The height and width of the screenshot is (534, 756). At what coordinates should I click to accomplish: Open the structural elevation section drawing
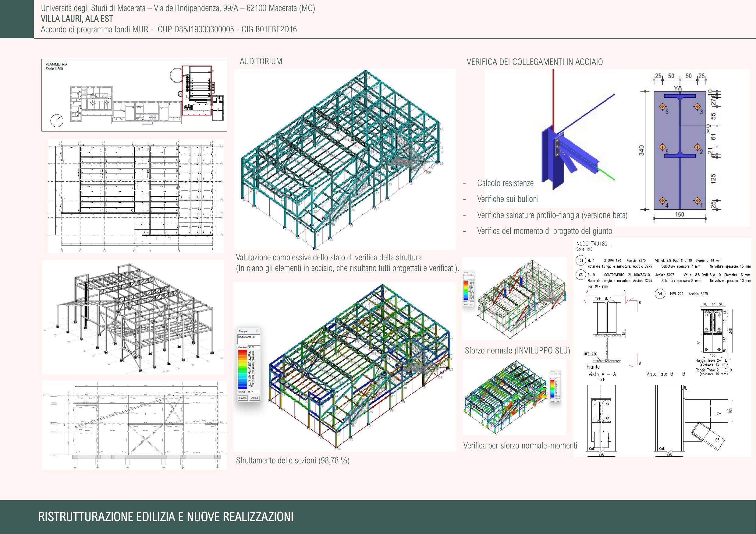pos(134,425)
